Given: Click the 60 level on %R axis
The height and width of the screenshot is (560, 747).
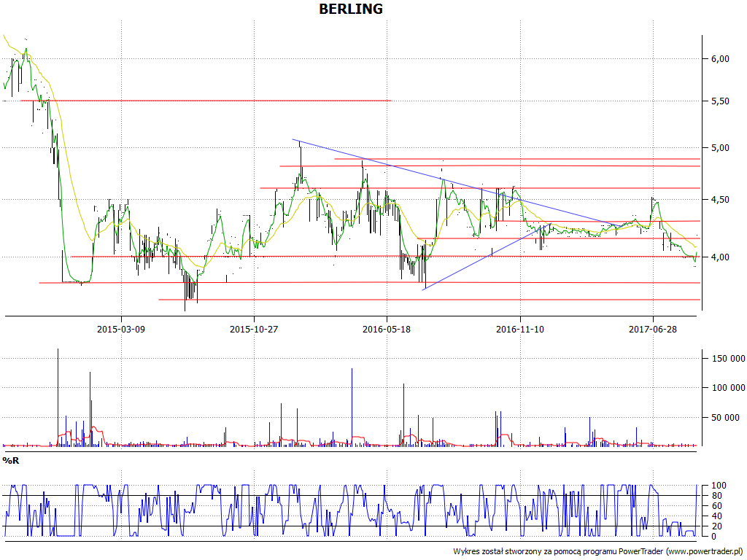Looking at the screenshot, I should (x=716, y=506).
